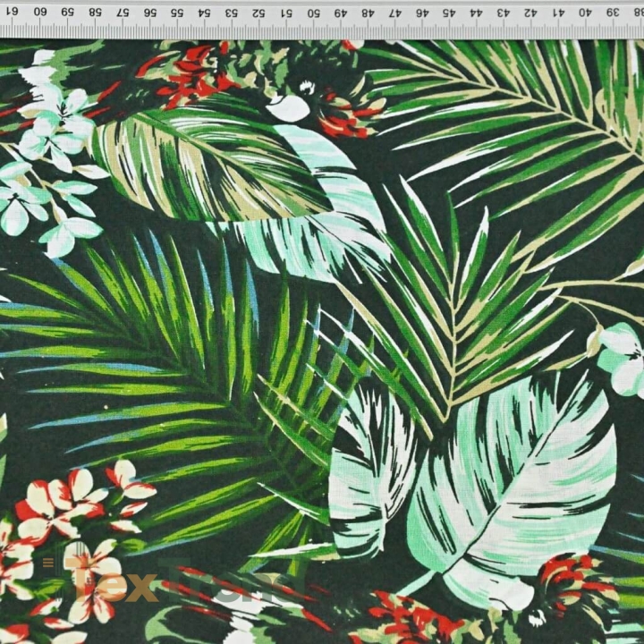Click the ruler marking 59
This screenshot has width=644, height=644.
67,12
